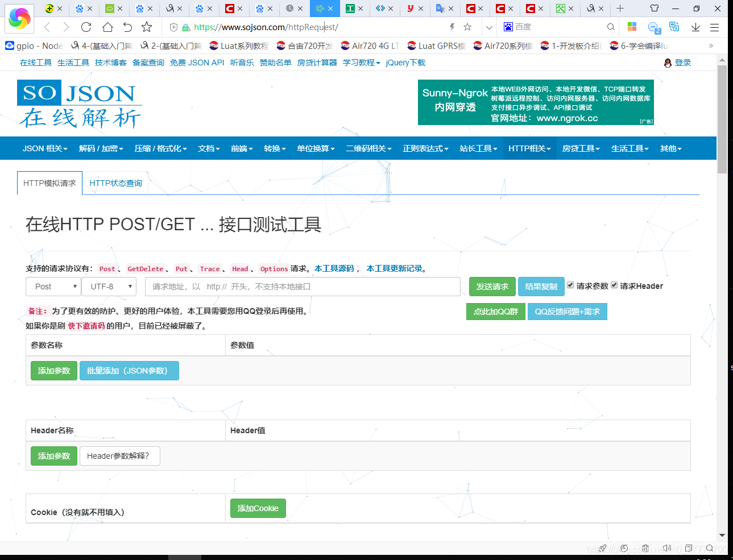Expand the HTTP相关 nav menu

click(x=529, y=148)
